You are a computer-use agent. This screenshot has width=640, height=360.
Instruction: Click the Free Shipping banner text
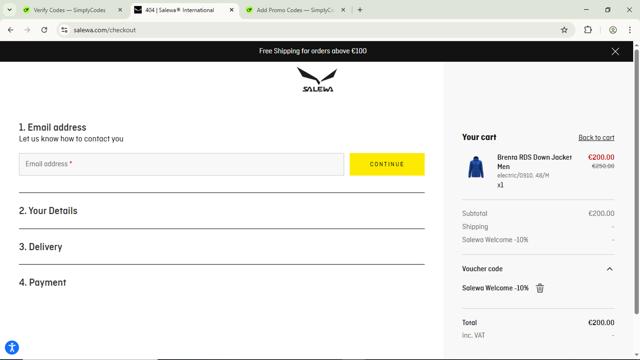tap(313, 51)
